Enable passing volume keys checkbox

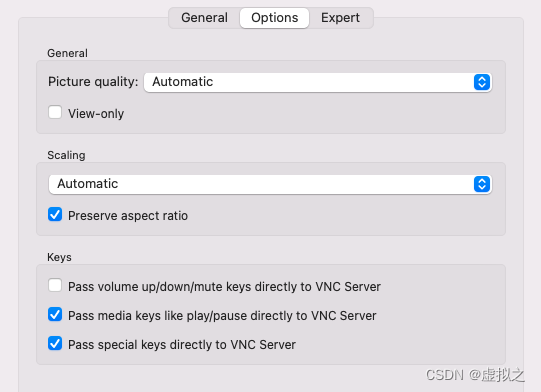(55, 285)
